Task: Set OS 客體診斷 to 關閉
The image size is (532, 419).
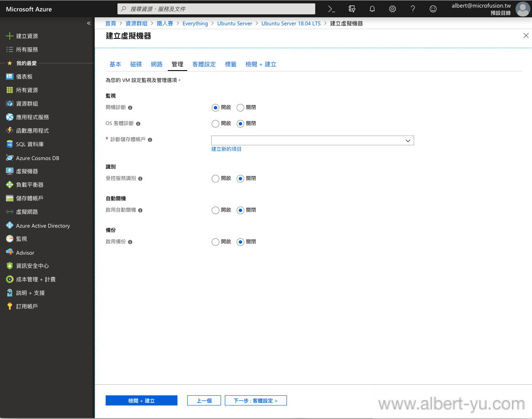Action: point(240,124)
